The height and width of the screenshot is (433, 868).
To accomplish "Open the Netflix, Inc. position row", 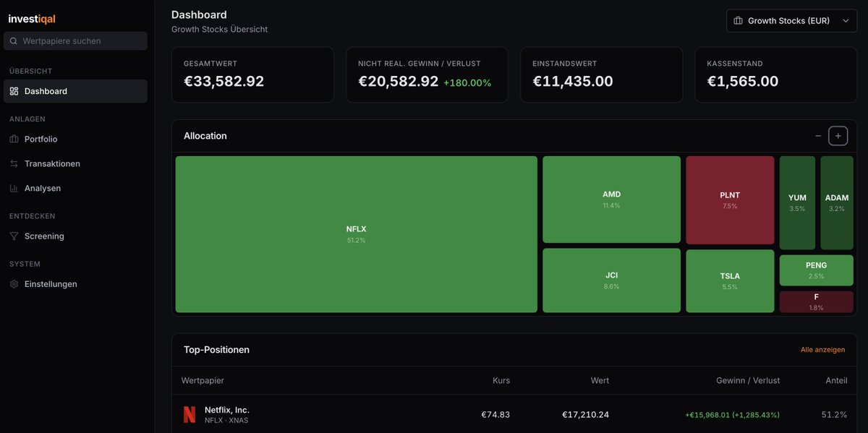I will point(514,414).
